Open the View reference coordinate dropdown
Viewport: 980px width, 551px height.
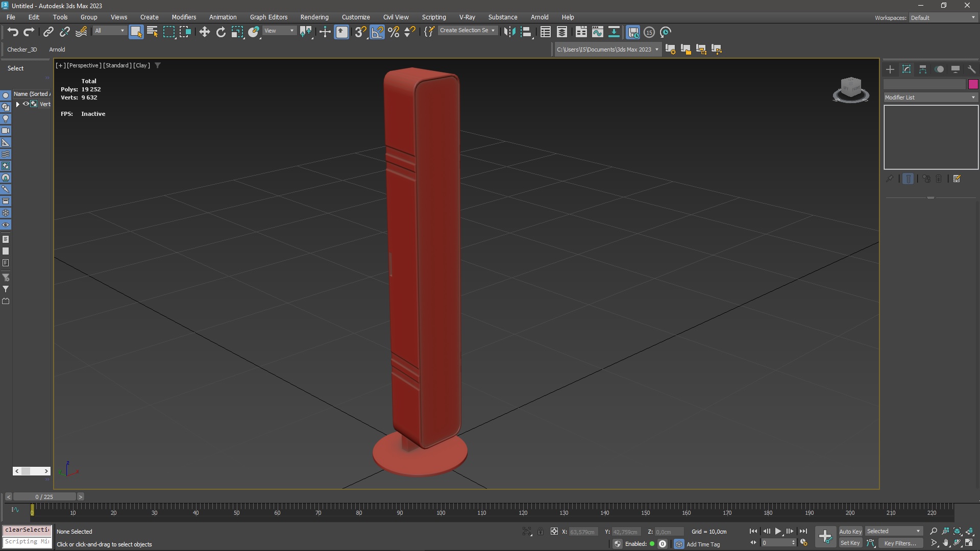pos(279,31)
